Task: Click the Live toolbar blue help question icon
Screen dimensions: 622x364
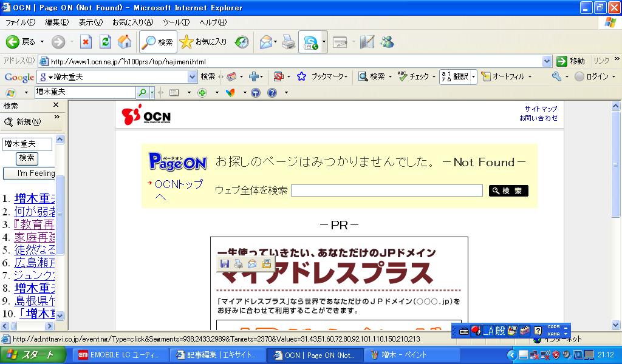Action: [x=272, y=93]
